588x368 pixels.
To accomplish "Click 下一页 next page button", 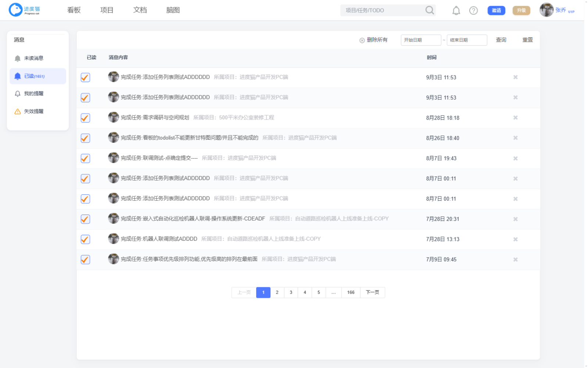I will point(373,293).
